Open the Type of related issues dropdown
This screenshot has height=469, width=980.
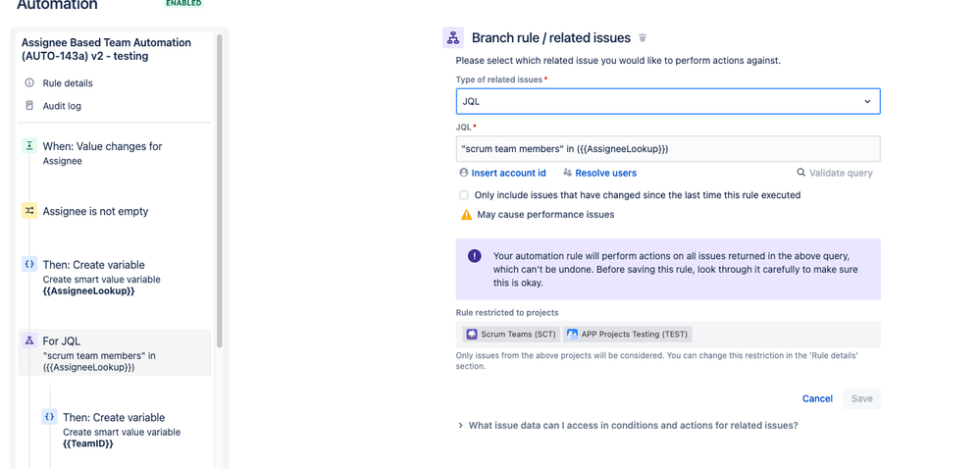tap(668, 101)
